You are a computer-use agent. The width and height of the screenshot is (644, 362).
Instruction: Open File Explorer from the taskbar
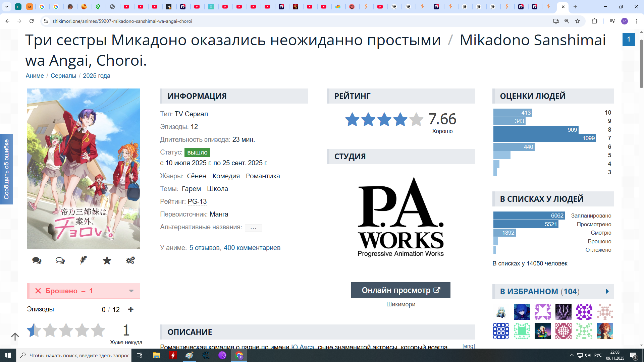coord(156,355)
